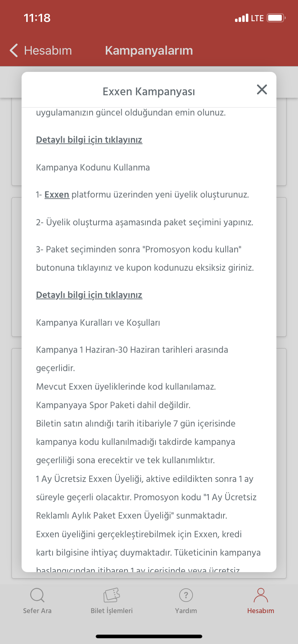The height and width of the screenshot is (644, 298).
Task: Switch to the Yardım tab label
Action: [186, 611]
